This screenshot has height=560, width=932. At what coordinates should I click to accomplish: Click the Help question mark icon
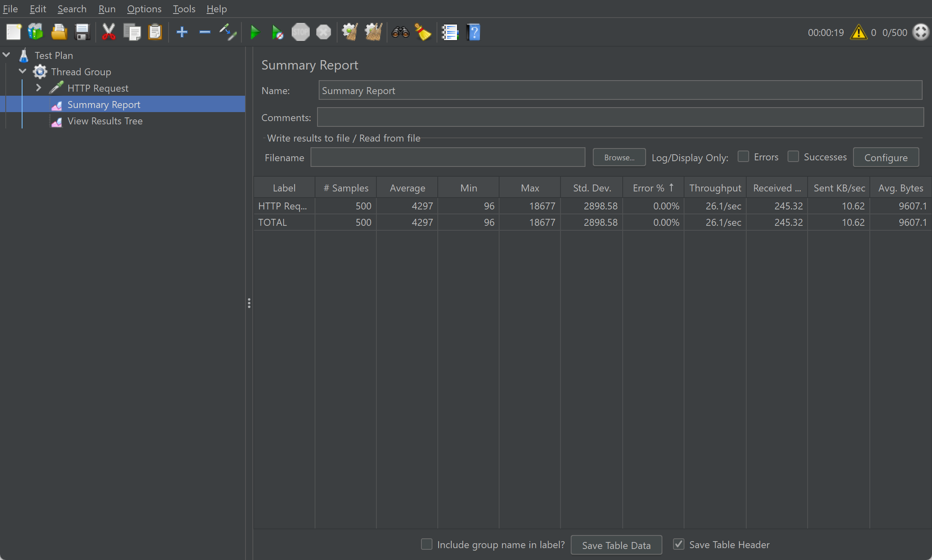click(473, 32)
